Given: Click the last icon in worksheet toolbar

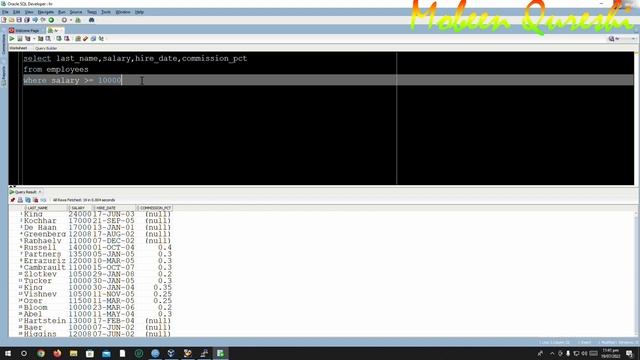Looking at the screenshot, I should coord(101,39).
